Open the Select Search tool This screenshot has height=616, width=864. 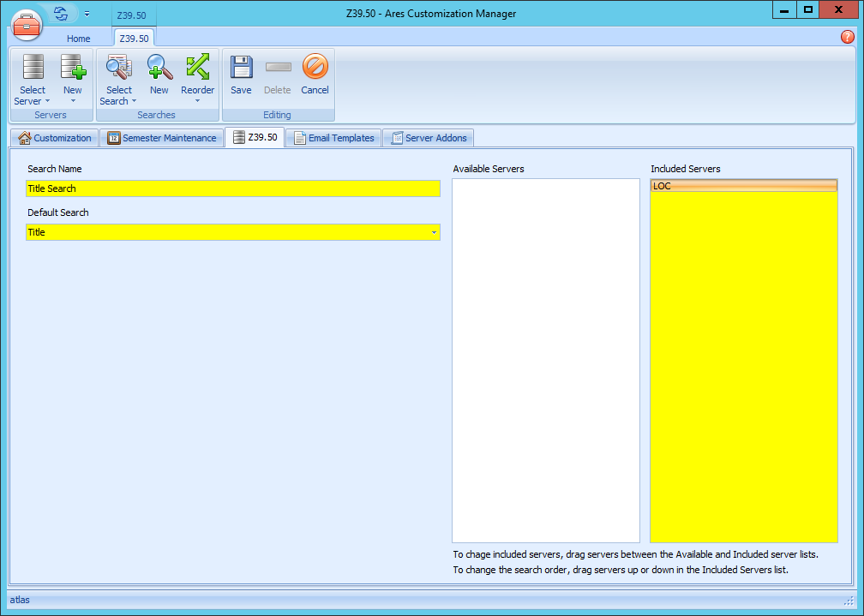tap(118, 69)
